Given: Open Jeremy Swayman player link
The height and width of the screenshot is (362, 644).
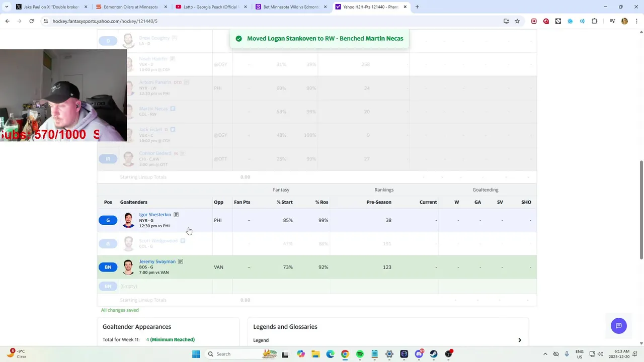Looking at the screenshot, I should point(157,261).
